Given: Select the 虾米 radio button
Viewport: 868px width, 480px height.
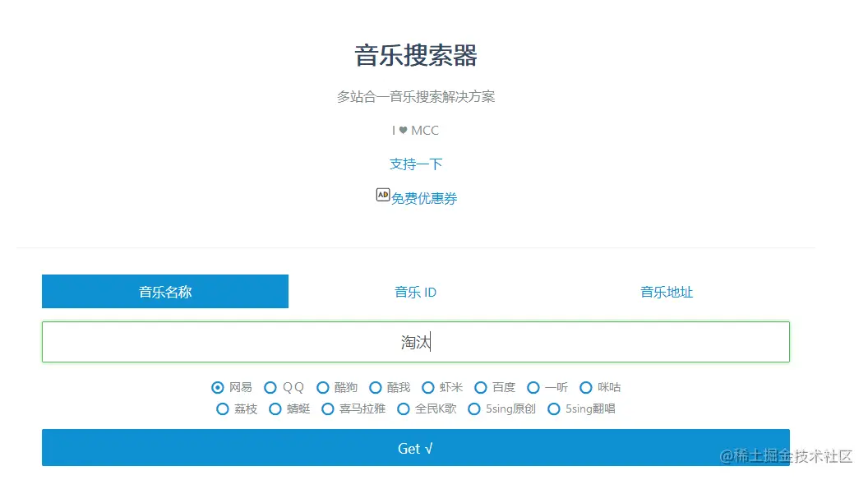Looking at the screenshot, I should (x=428, y=387).
